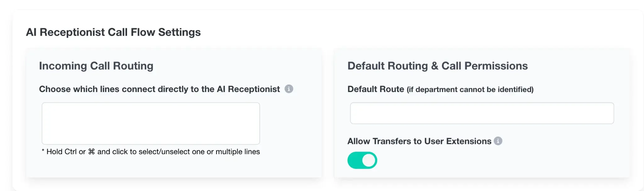Click the Default Route label
Image resolution: width=644 pixels, height=191 pixels.
(x=375, y=89)
